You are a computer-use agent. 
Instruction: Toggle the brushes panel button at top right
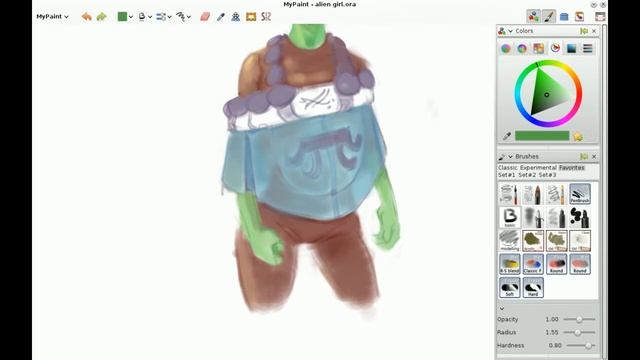(549, 16)
